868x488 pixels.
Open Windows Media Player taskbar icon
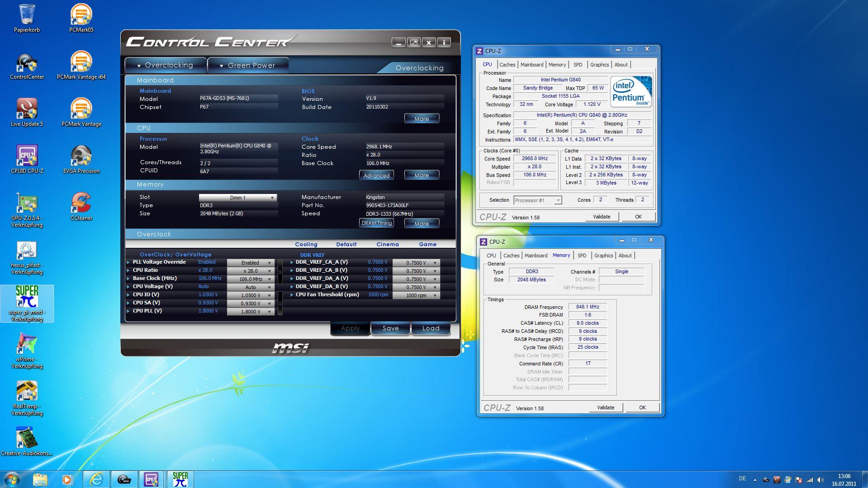point(67,479)
